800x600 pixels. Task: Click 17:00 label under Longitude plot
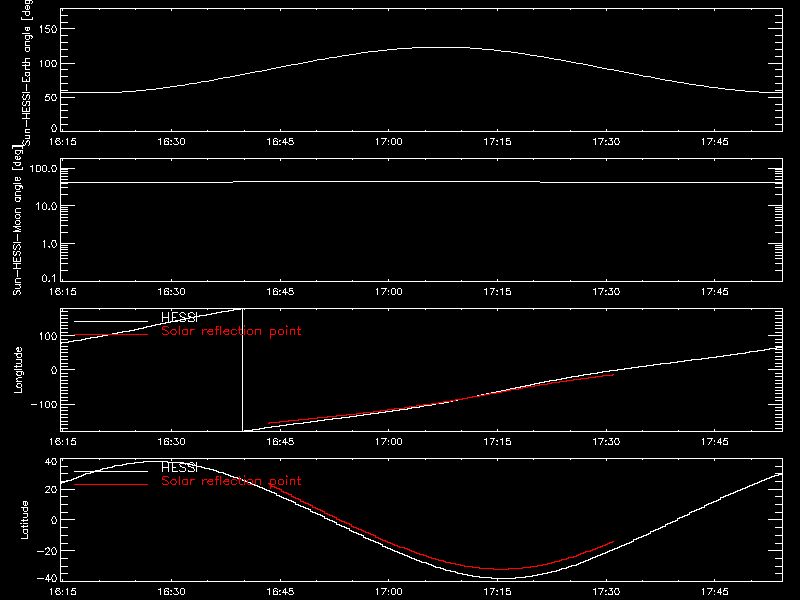click(x=389, y=442)
